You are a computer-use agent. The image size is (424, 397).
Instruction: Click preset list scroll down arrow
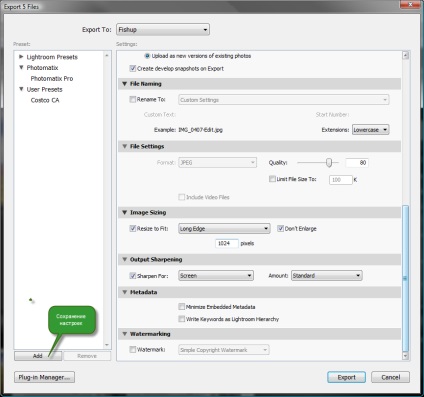pyautogui.click(x=107, y=345)
